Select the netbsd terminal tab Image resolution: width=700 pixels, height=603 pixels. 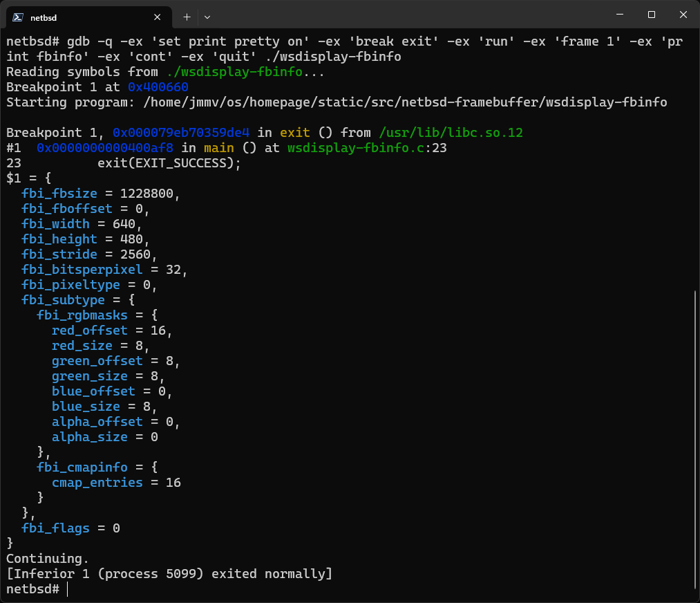tap(89, 17)
